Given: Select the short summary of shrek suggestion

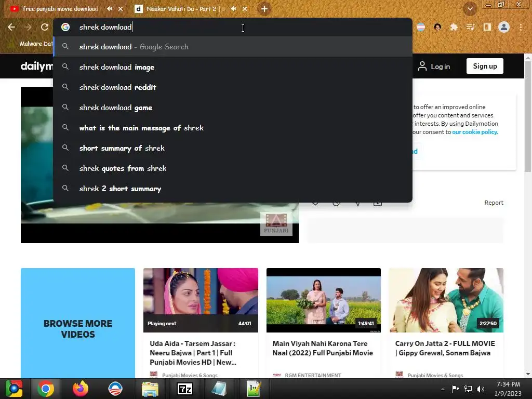Looking at the screenshot, I should click(233, 148).
